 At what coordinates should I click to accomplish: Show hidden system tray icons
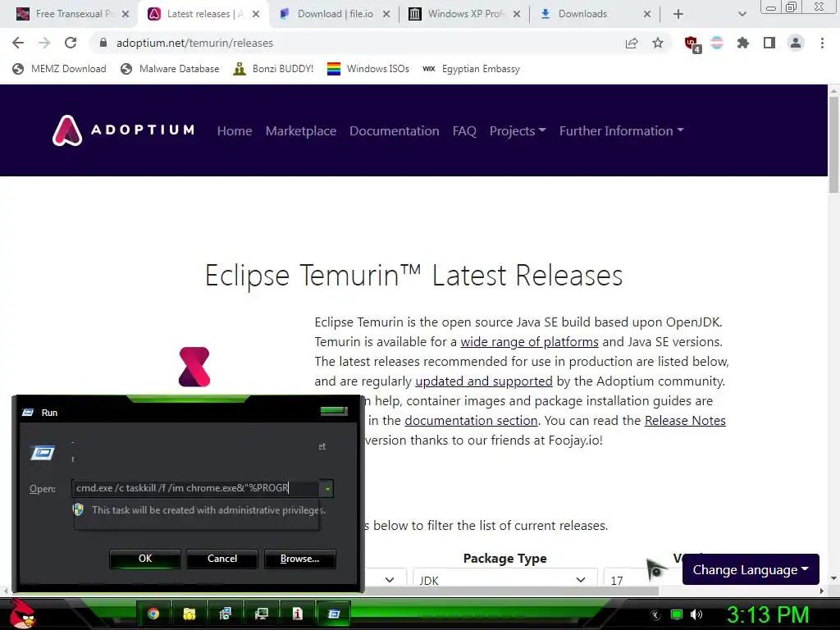click(655, 614)
